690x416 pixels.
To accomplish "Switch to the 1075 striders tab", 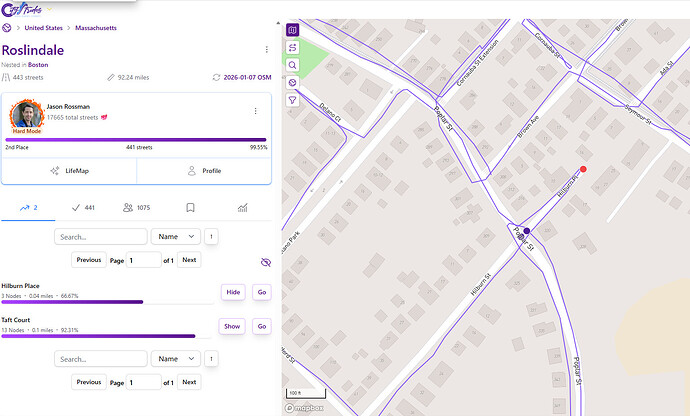I will click(137, 207).
